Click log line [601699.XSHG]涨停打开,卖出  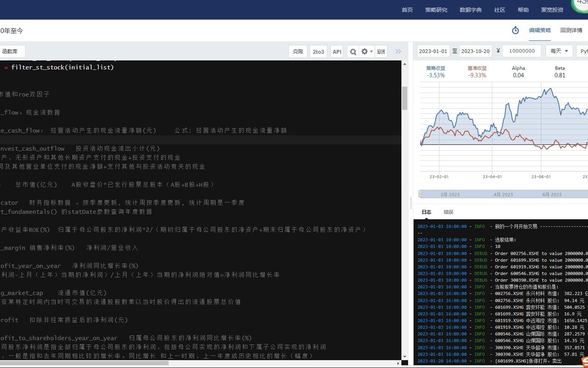[528, 361]
